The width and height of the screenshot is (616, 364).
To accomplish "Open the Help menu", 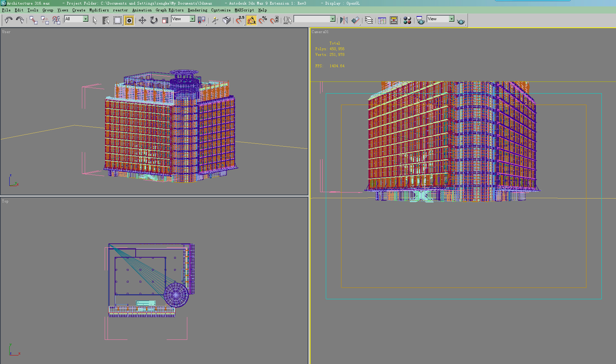I will tap(262, 10).
